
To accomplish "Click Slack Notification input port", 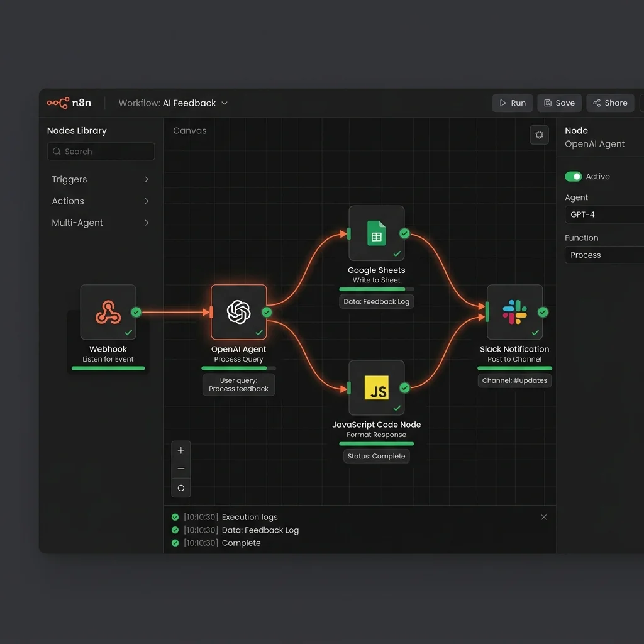I will pos(487,312).
